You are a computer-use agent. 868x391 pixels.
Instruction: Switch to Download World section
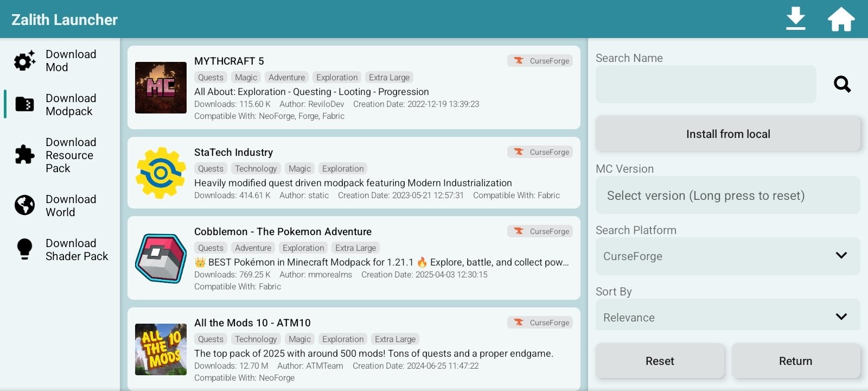[71, 206]
